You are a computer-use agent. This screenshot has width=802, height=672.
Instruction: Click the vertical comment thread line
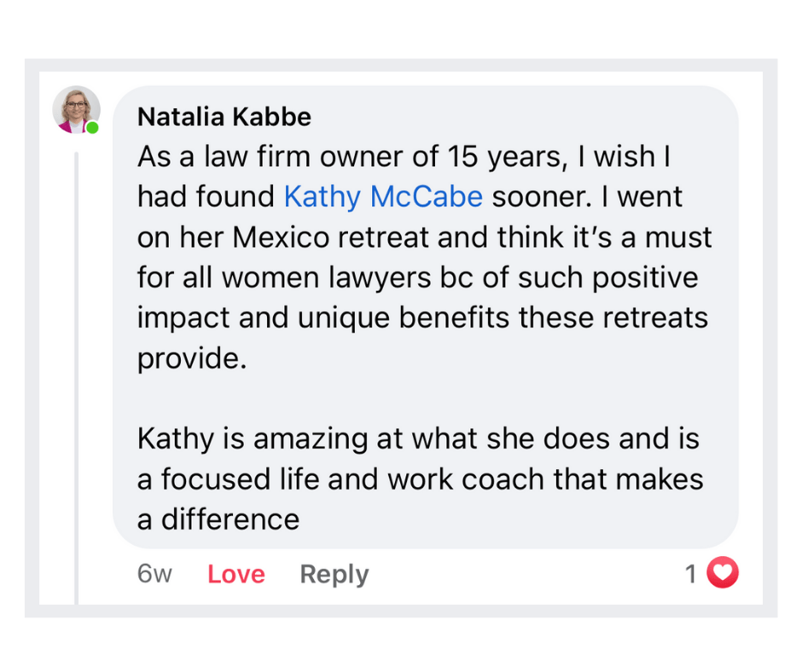pyautogui.click(x=76, y=378)
